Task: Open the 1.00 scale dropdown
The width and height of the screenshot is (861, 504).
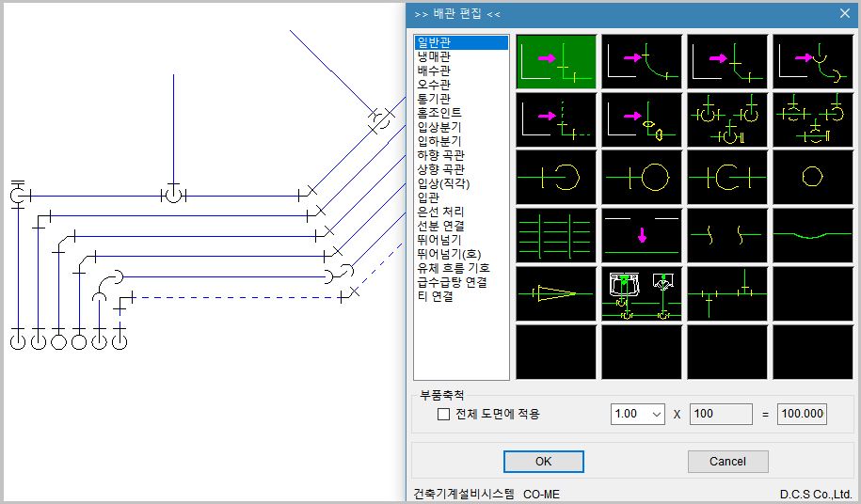Action: coord(638,414)
